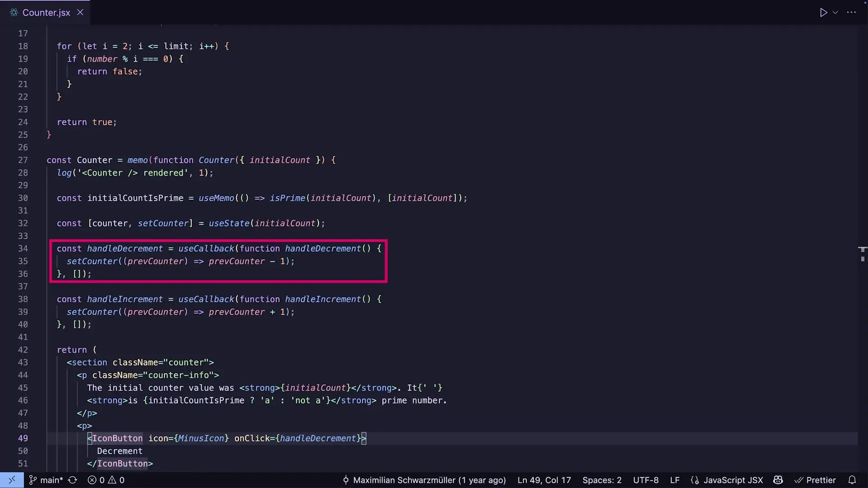Viewport: 868px width, 488px height.
Task: Change line ending via LF
Action: (x=675, y=480)
